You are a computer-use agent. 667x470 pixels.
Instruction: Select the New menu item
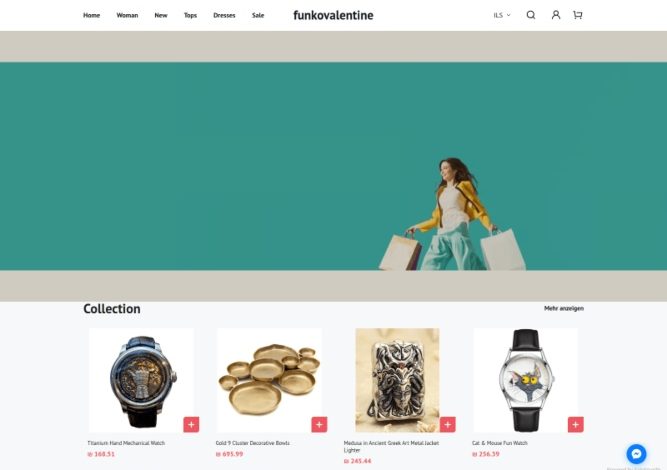tap(161, 15)
